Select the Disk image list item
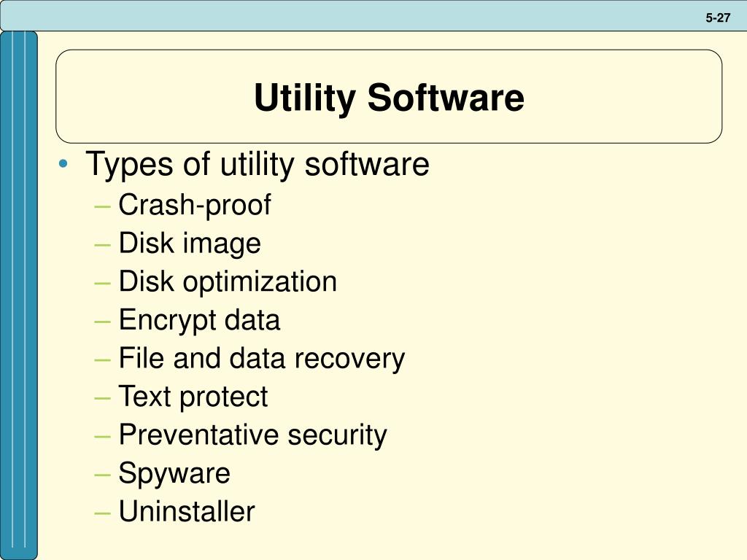Screen dimensions: 747x560 (x=190, y=244)
